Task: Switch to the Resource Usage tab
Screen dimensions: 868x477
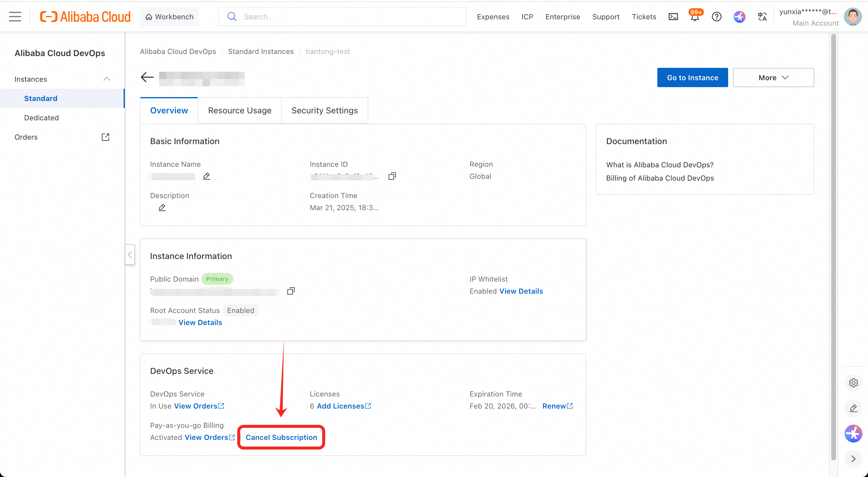Action: point(240,111)
